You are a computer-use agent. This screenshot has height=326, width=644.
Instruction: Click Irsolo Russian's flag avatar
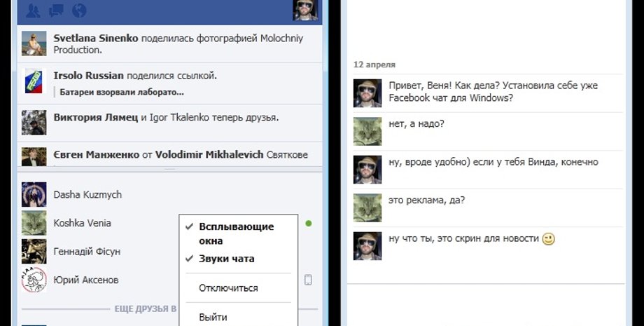coord(34,81)
